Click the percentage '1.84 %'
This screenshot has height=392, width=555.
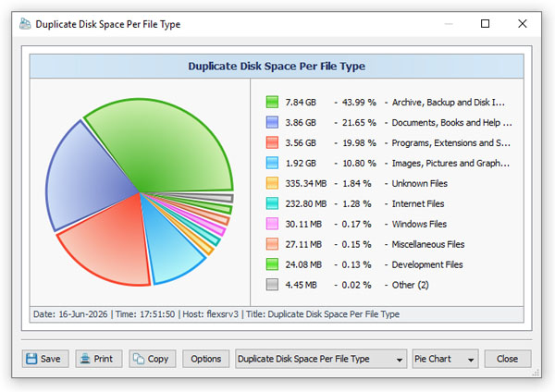coord(356,183)
